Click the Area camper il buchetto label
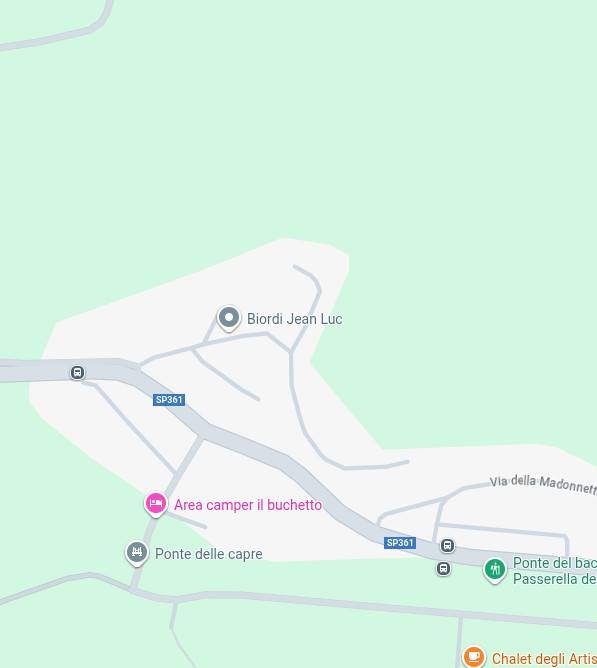Image resolution: width=597 pixels, height=668 pixels. coord(248,505)
